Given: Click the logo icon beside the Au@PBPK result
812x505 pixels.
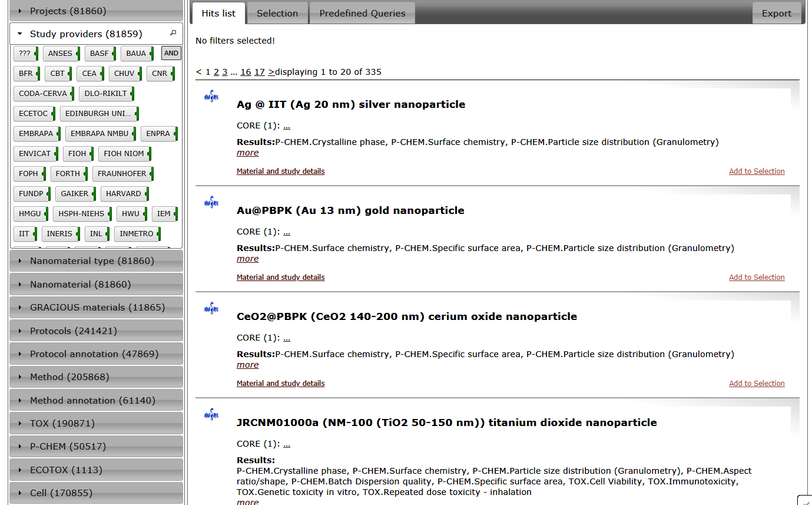Looking at the screenshot, I should pos(211,203).
